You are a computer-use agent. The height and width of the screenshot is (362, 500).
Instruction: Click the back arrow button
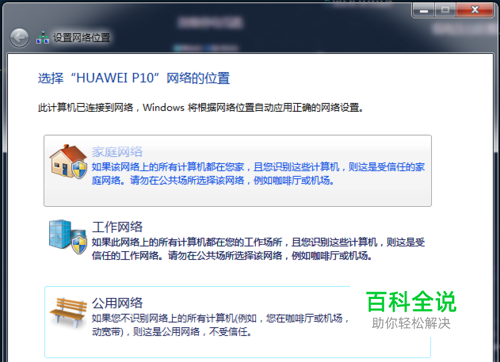(19, 37)
